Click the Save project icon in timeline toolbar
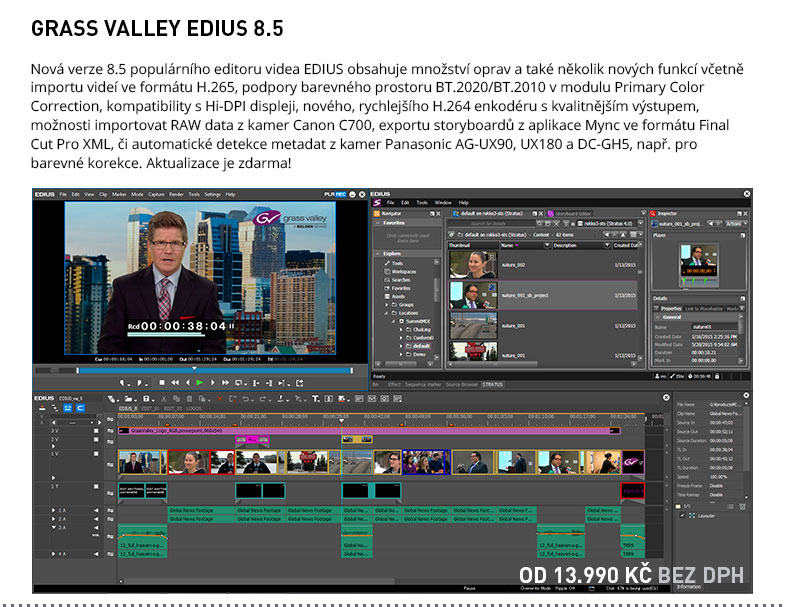 (x=147, y=399)
